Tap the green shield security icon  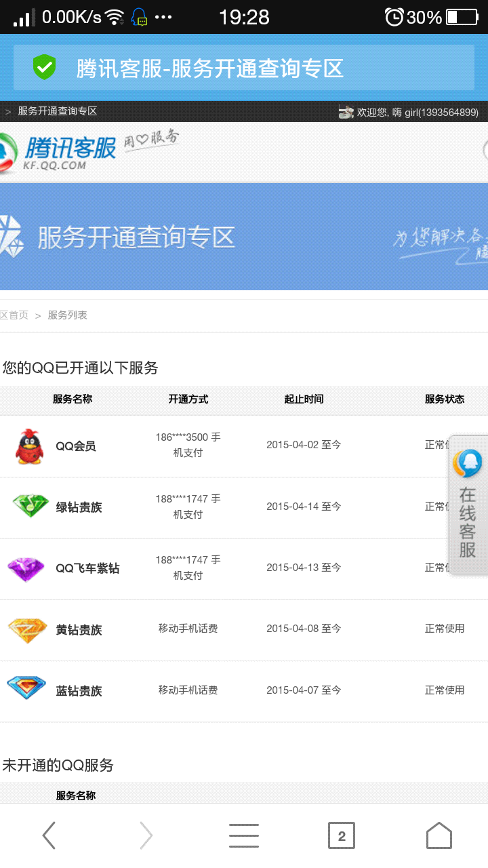[45, 67]
